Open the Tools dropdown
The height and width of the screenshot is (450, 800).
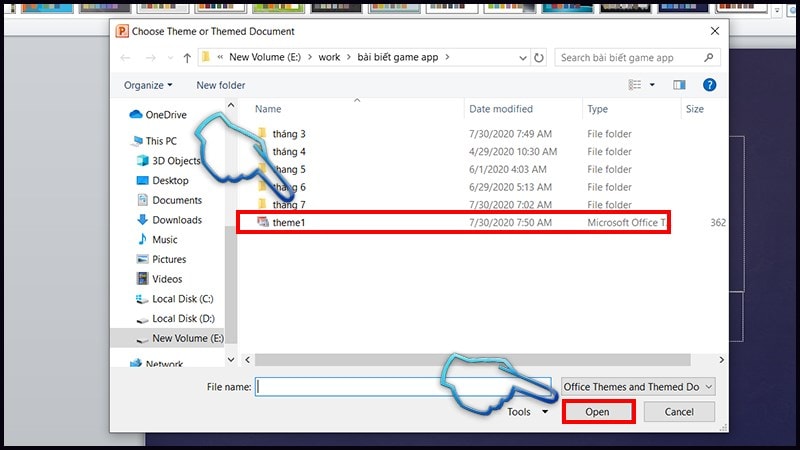(x=528, y=412)
